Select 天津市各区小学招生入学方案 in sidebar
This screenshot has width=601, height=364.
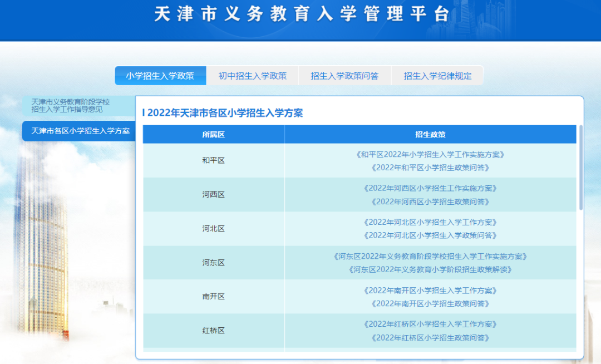pos(78,131)
